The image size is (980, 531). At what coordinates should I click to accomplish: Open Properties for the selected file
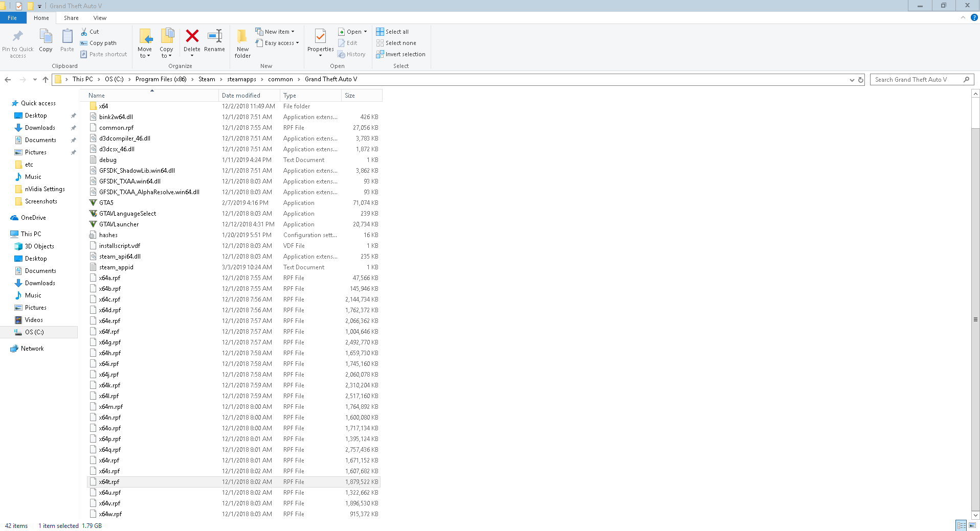321,43
